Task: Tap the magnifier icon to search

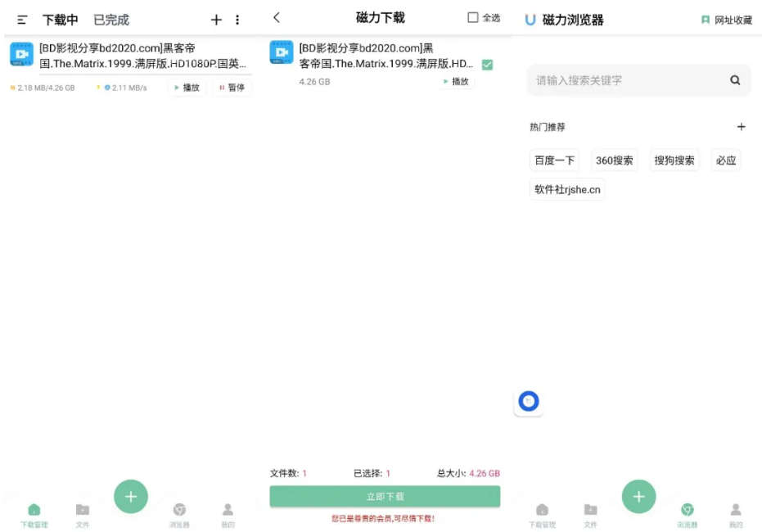Action: click(734, 79)
